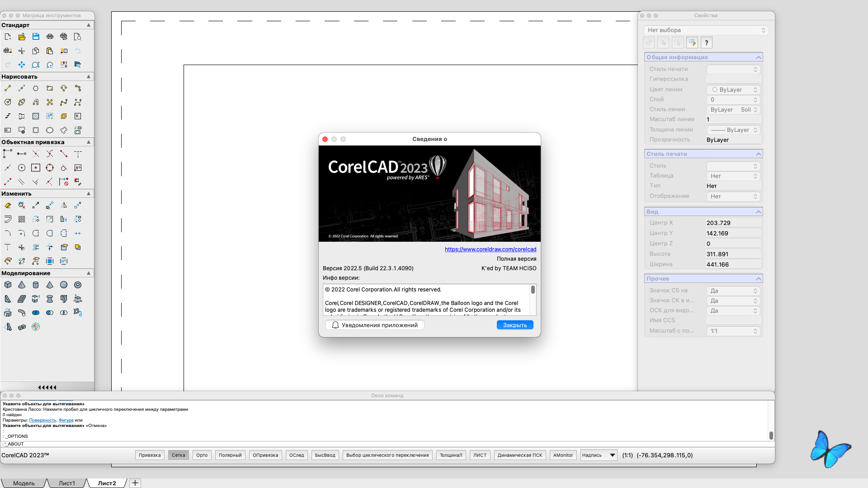Open Уведомления приложений notifications

coord(375,325)
